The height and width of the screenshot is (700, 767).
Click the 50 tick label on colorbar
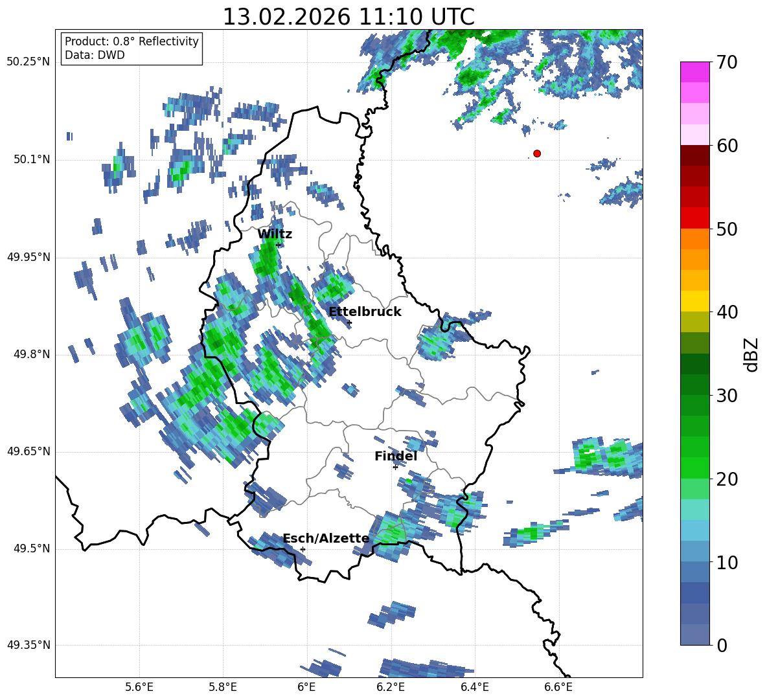click(x=727, y=229)
